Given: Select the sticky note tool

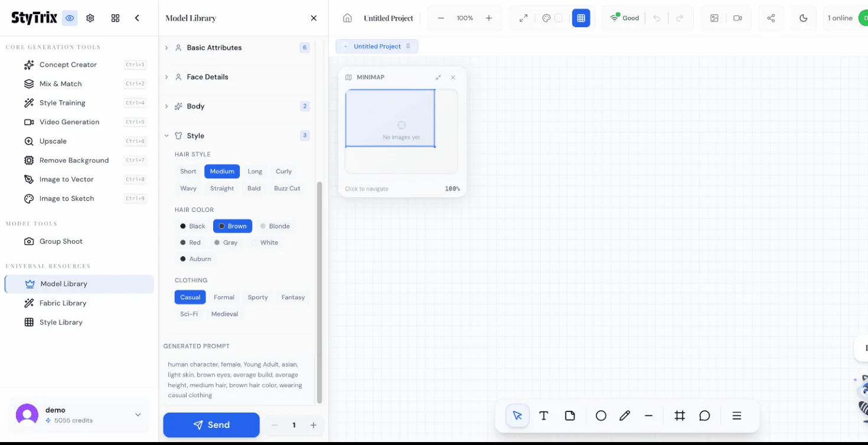Looking at the screenshot, I should [x=570, y=415].
